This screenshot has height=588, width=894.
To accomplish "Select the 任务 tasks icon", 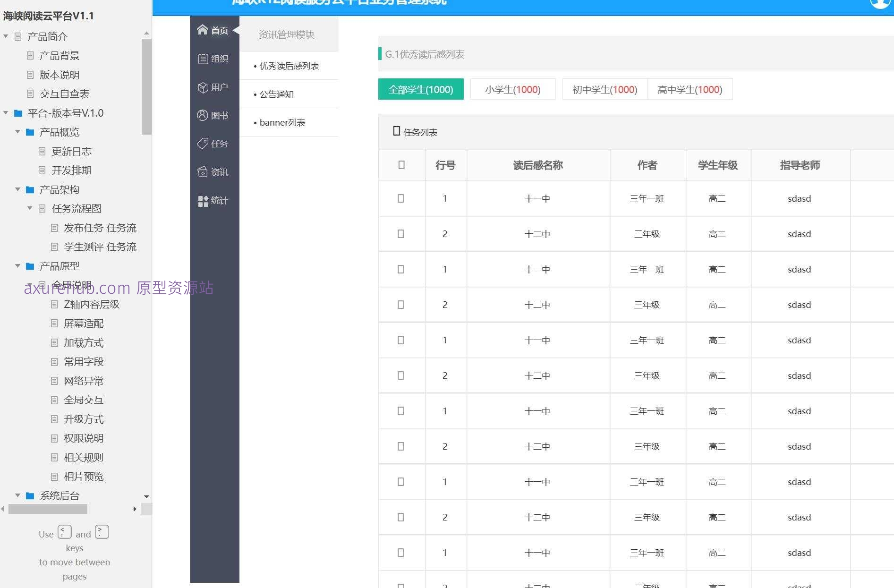I will 202,143.
